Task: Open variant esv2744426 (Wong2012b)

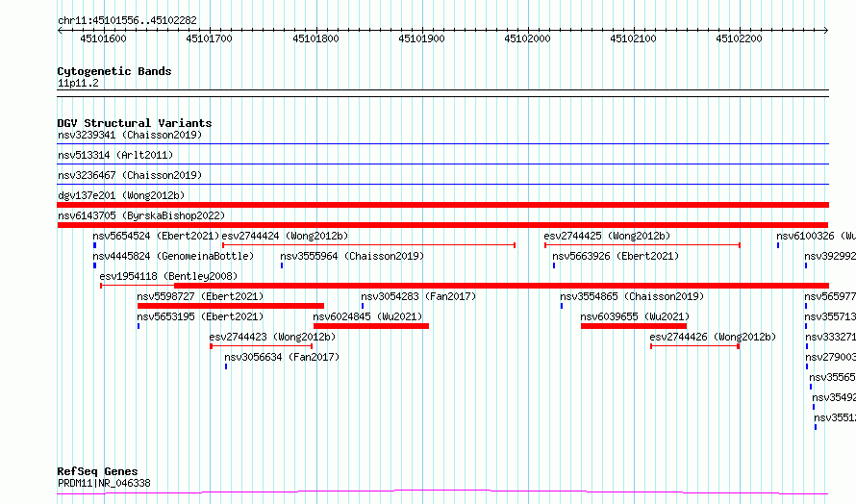Action: [x=713, y=337]
